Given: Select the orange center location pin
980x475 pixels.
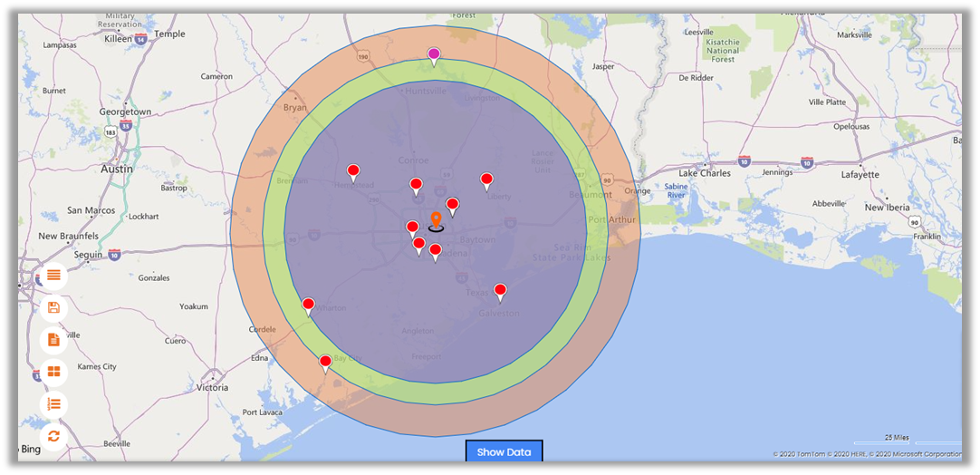Looking at the screenshot, I should (436, 220).
